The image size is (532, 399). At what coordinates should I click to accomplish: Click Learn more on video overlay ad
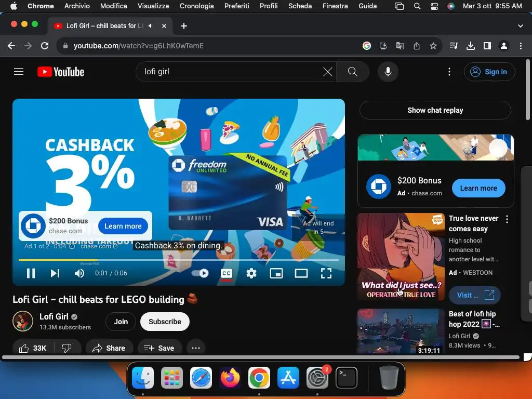click(123, 226)
